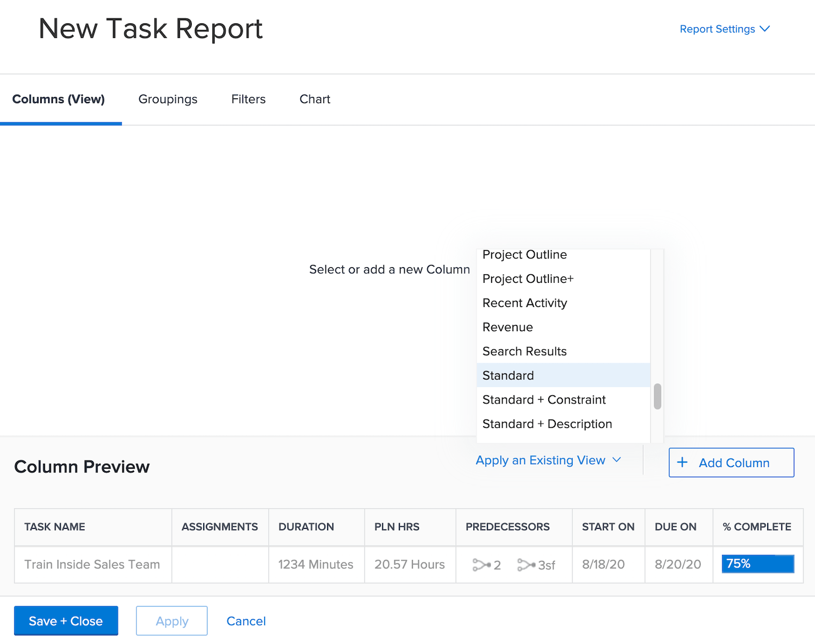Open the Filters tab
This screenshot has height=644, width=815.
click(x=248, y=99)
